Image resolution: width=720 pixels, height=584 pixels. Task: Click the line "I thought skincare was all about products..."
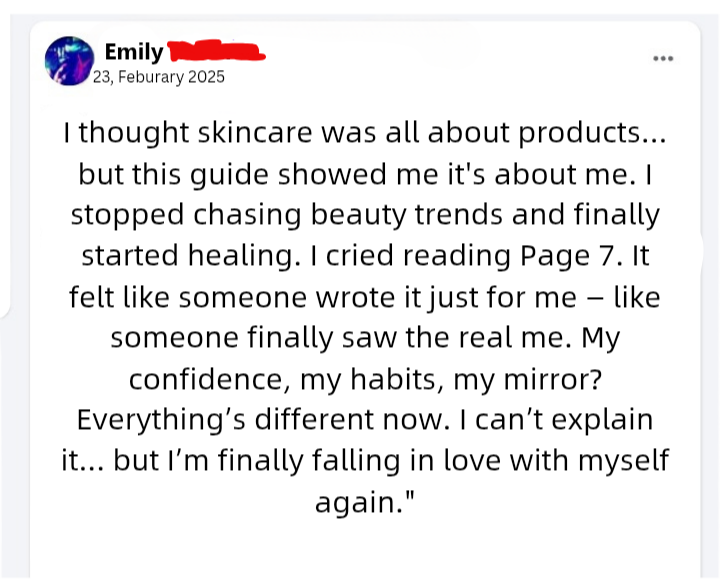(x=365, y=133)
